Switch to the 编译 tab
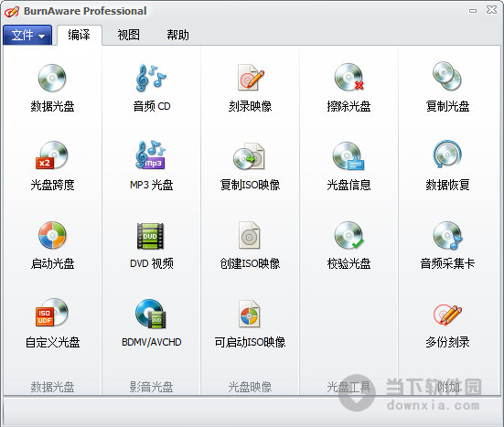 80,35
